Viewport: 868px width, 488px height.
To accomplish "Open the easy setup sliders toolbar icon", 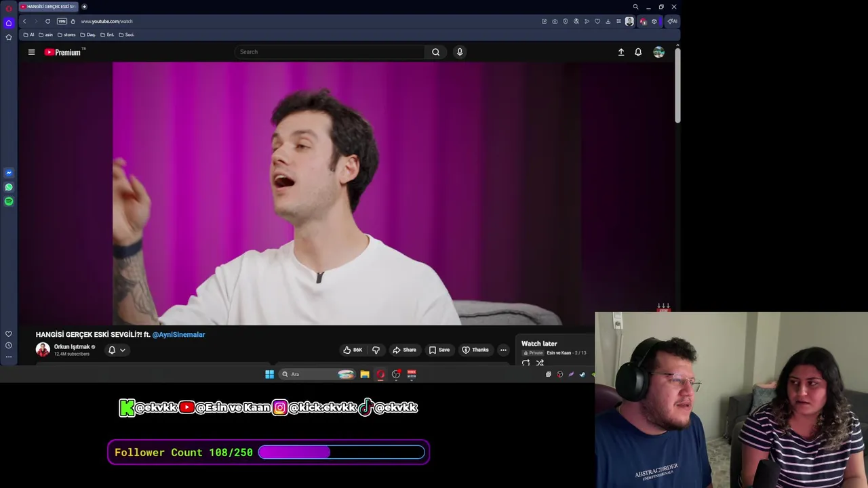I will 618,21.
